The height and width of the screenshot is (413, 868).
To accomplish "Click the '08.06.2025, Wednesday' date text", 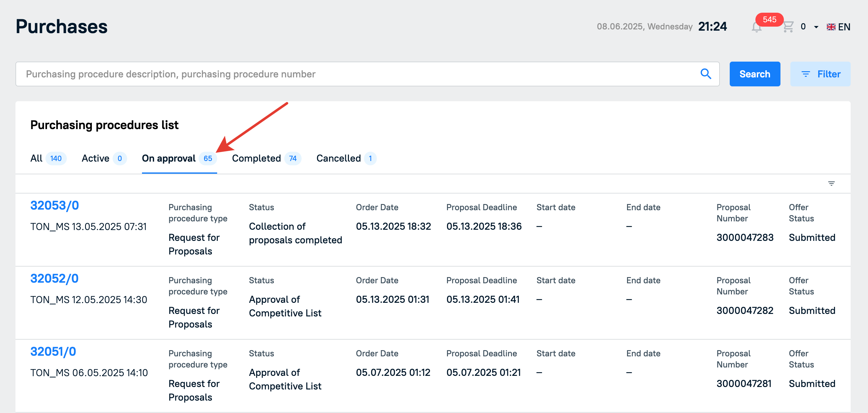I will (x=645, y=27).
